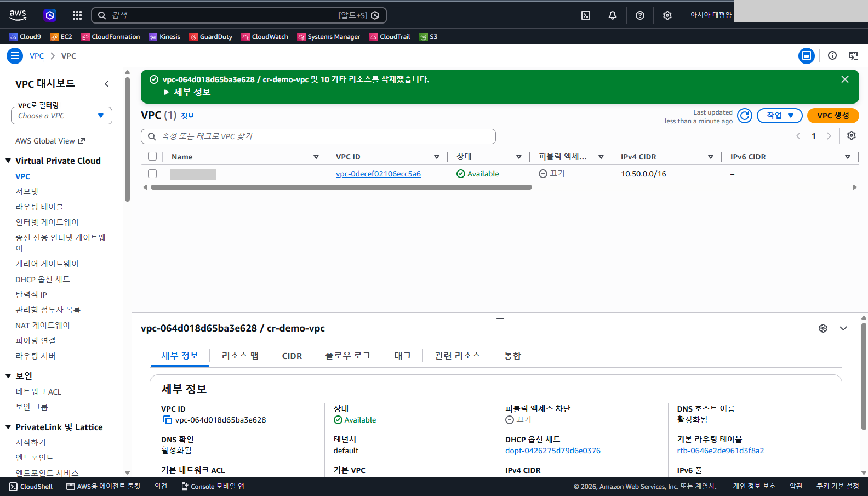Collapse the 보안 navigation section
This screenshot has width=868, height=496.
click(8, 375)
